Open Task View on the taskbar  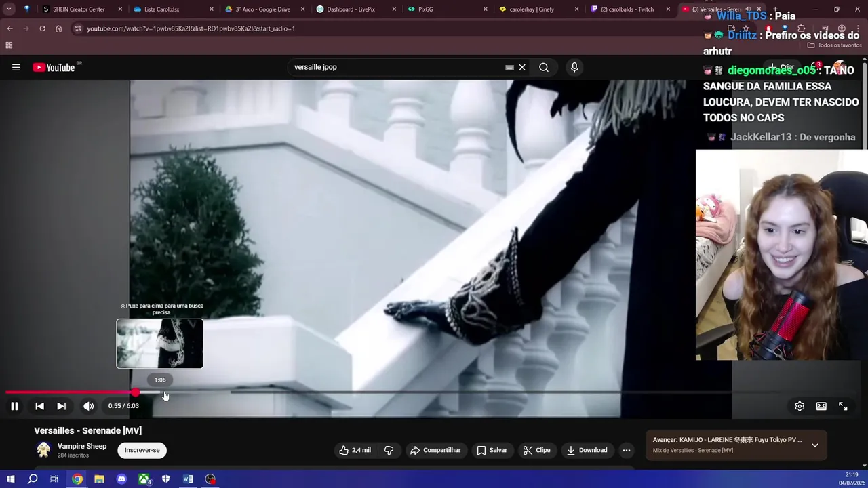(54, 479)
